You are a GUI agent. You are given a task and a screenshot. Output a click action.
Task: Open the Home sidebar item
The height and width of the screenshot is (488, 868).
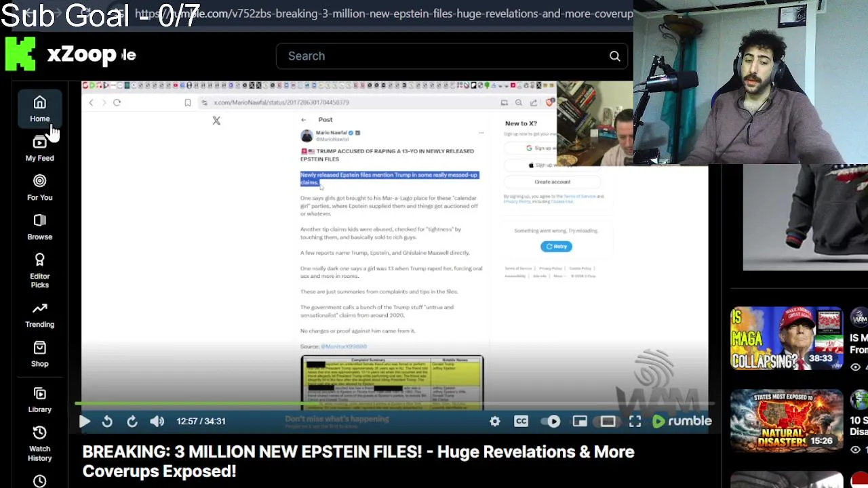pyautogui.click(x=39, y=109)
